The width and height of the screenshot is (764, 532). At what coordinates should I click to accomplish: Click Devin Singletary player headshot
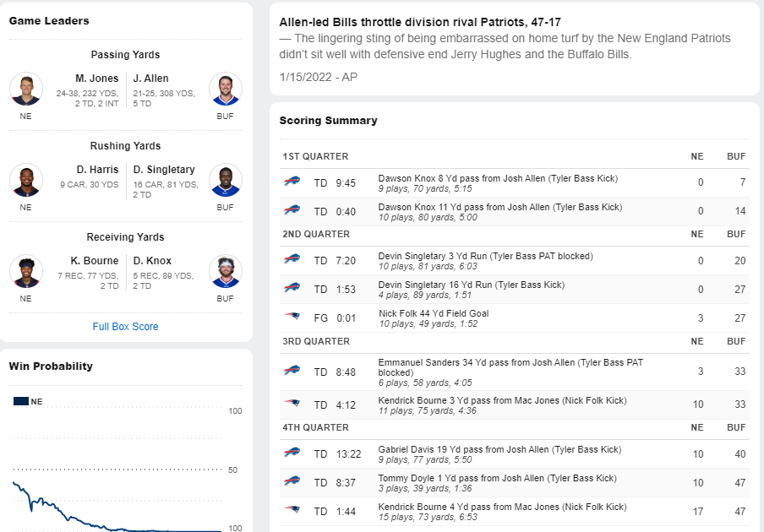(225, 180)
